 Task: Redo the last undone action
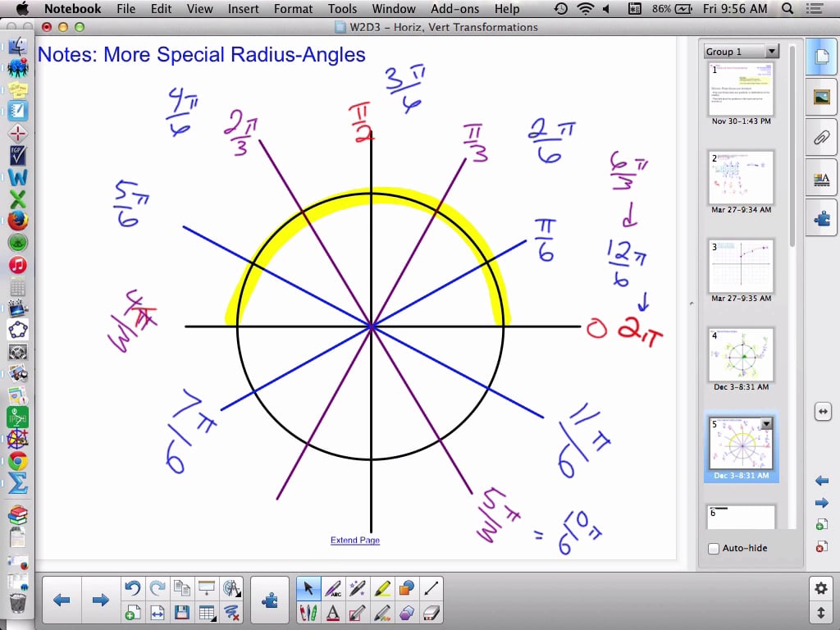tap(157, 588)
